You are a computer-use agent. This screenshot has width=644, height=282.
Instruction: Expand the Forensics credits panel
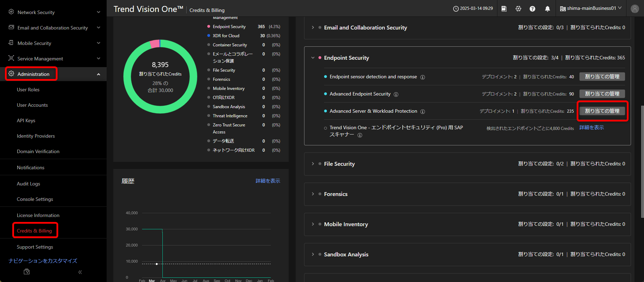[x=313, y=194]
